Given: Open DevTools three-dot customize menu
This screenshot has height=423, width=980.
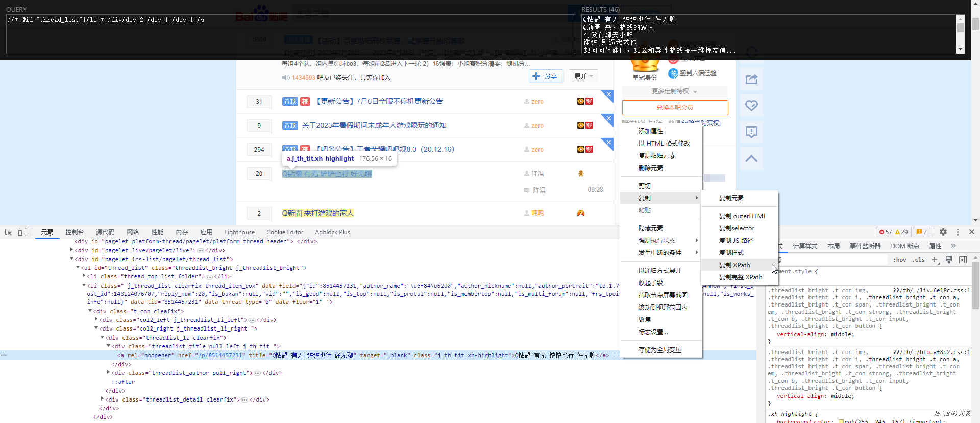Looking at the screenshot, I should click(958, 232).
